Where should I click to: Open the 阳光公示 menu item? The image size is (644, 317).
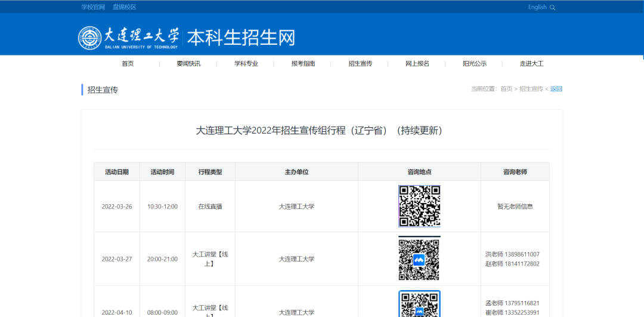tap(475, 64)
